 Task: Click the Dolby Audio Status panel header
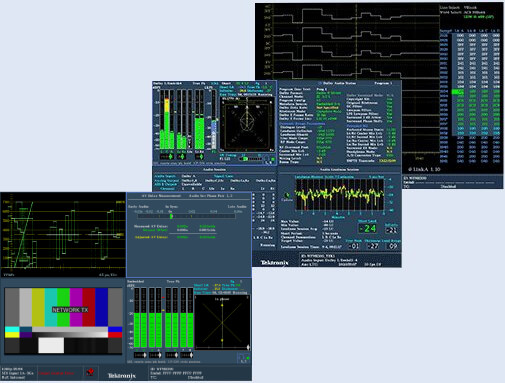(339, 83)
